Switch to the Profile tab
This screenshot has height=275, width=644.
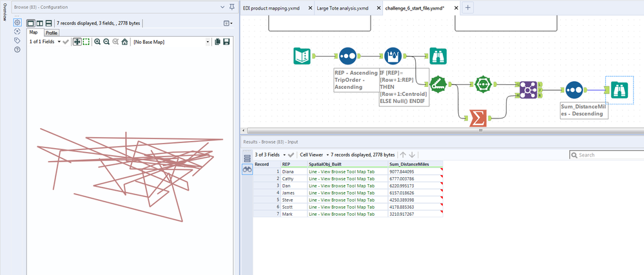(x=51, y=32)
